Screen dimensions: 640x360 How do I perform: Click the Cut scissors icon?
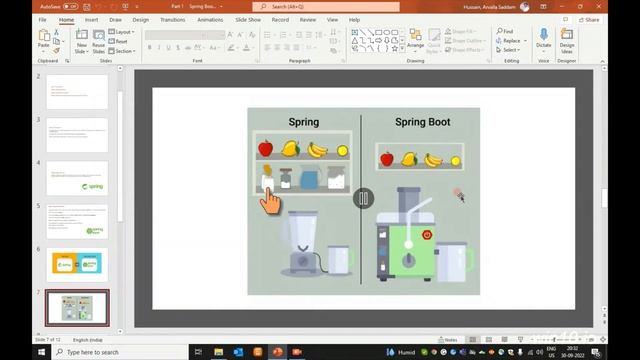57,32
